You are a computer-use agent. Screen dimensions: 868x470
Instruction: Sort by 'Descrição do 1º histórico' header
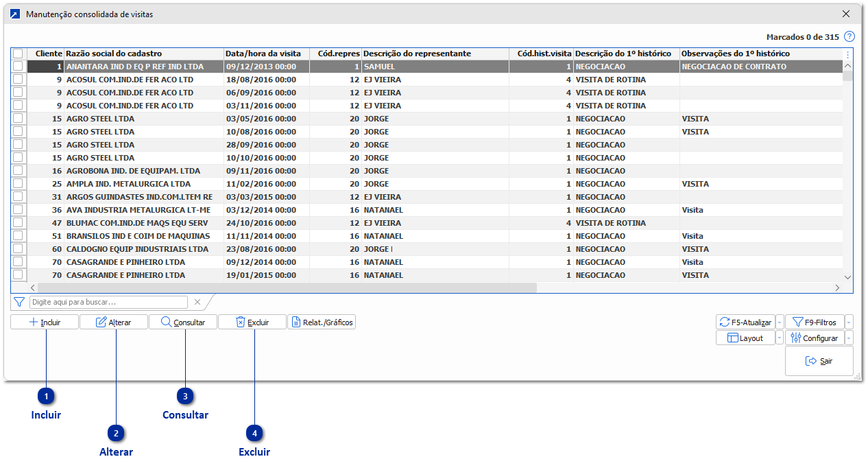[x=627, y=54]
